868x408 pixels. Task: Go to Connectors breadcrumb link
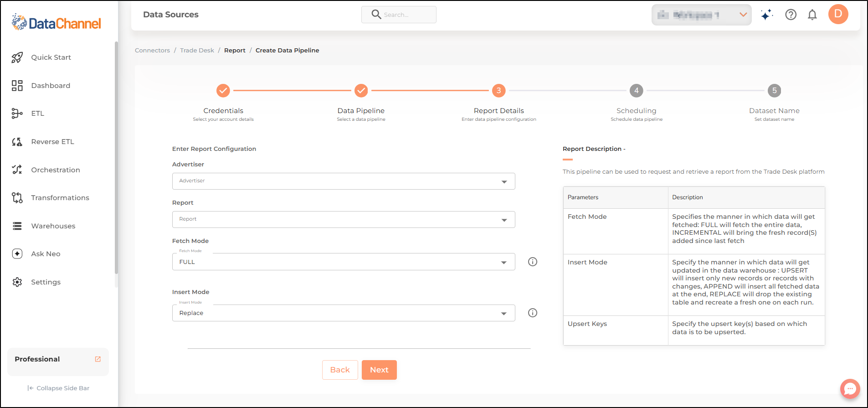point(152,51)
